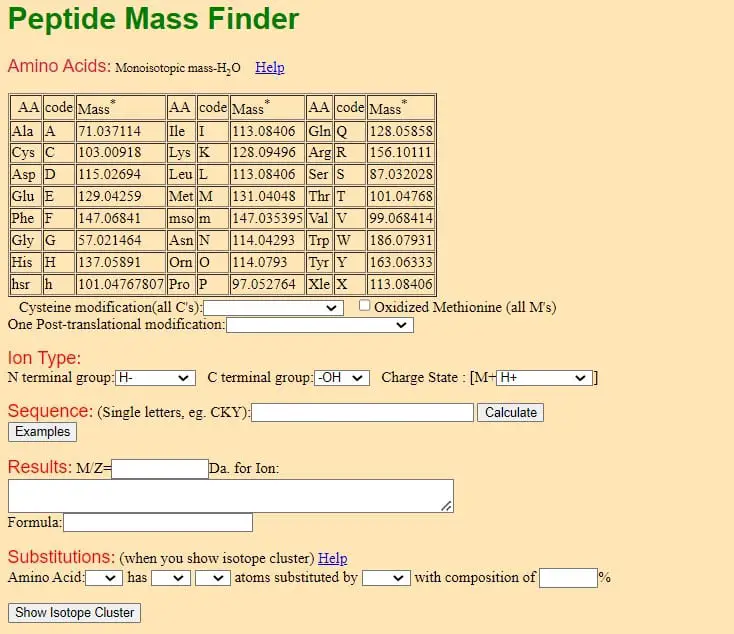
Task: Click the Arg mass value 156.10111
Action: [x=401, y=153]
